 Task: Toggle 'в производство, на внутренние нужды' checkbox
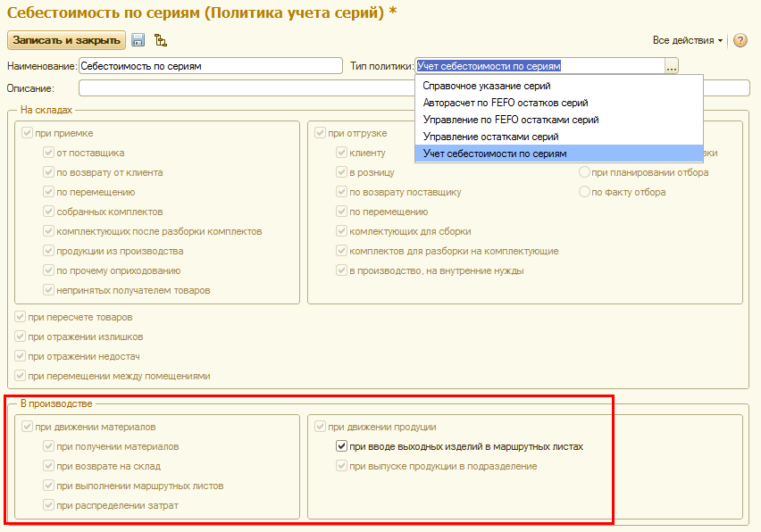(x=342, y=270)
